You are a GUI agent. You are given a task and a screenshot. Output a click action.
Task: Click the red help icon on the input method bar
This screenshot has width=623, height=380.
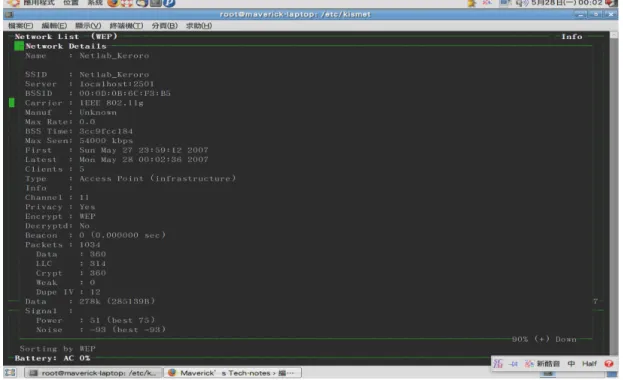609,364
